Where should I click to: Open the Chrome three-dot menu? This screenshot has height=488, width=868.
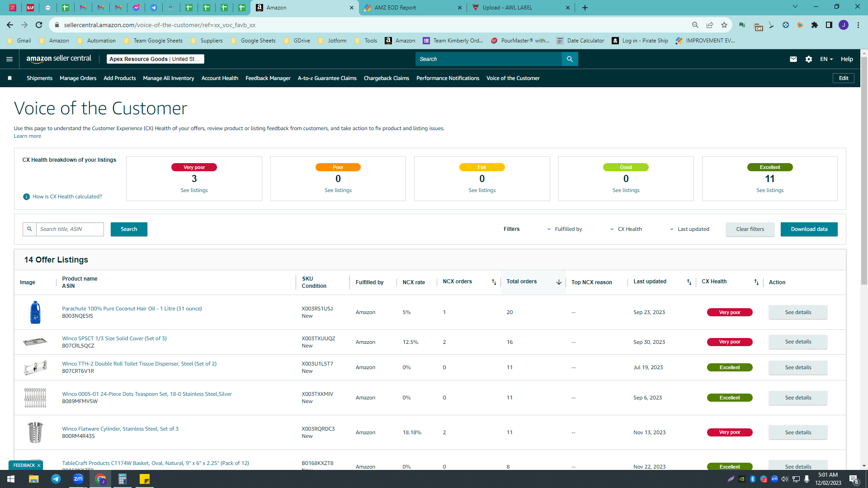point(858,25)
